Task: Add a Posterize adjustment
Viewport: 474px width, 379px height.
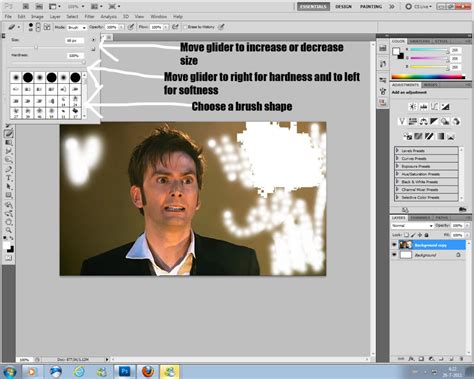Action: [418, 136]
